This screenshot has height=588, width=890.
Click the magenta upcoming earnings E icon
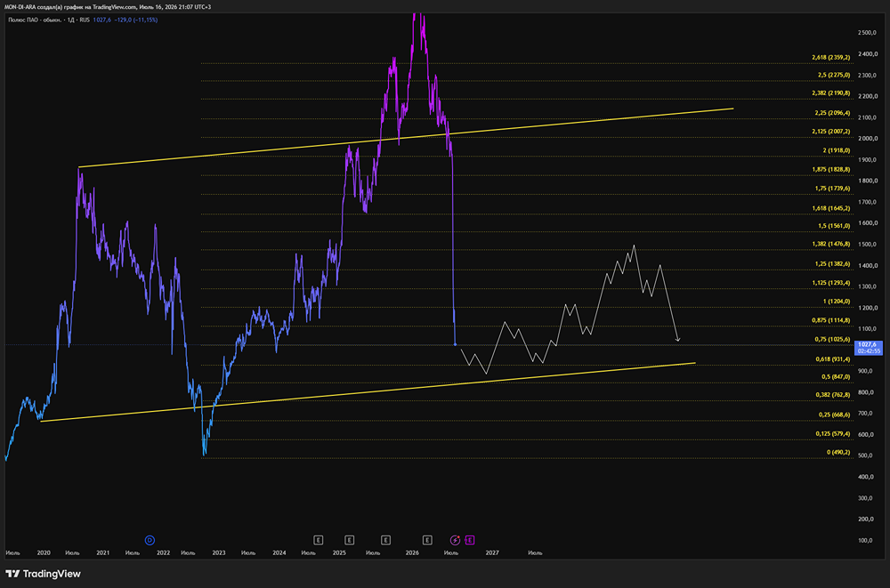click(470, 540)
